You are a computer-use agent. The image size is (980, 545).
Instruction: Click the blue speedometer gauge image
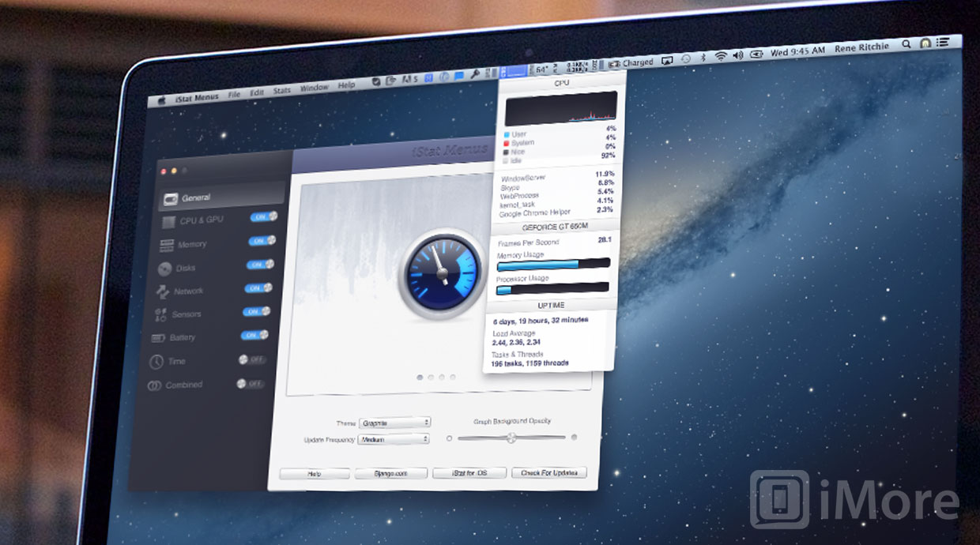(x=440, y=274)
